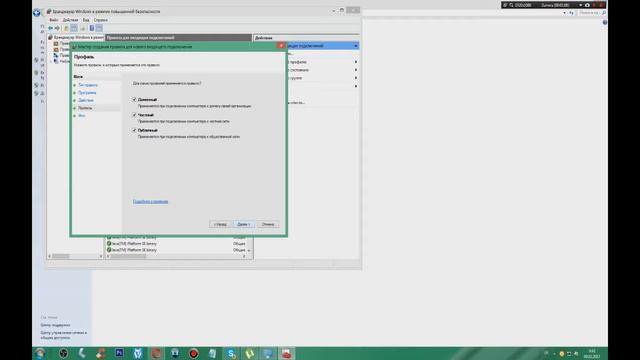This screenshot has height=360, width=640.
Task: Open Центр управления сетями и общим доступом link
Action: [64, 335]
